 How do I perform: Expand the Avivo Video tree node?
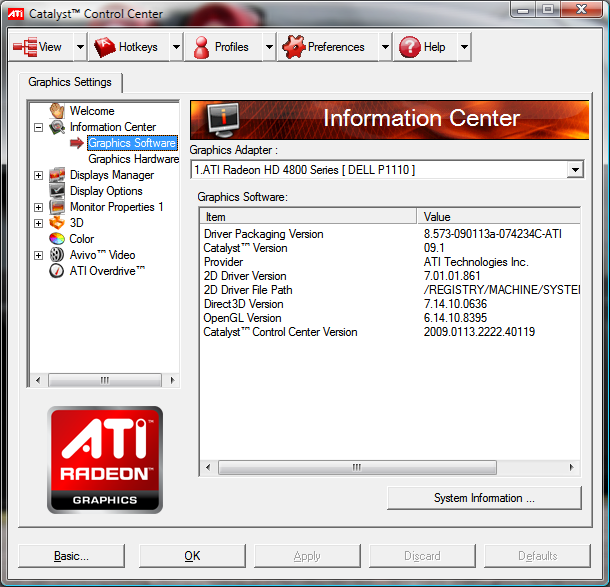pos(39,256)
